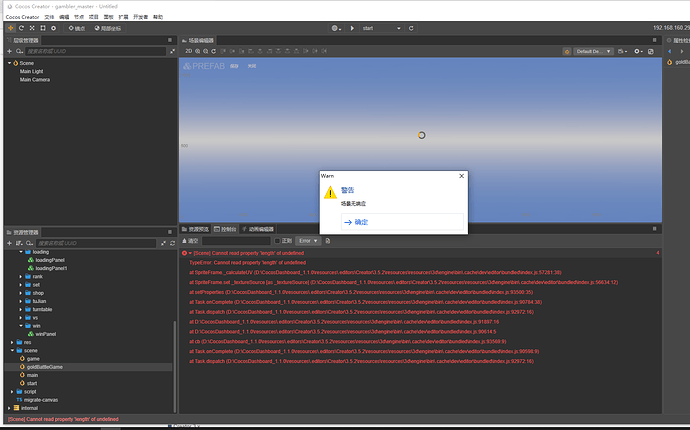Collapse the console error entry

pos(190,253)
